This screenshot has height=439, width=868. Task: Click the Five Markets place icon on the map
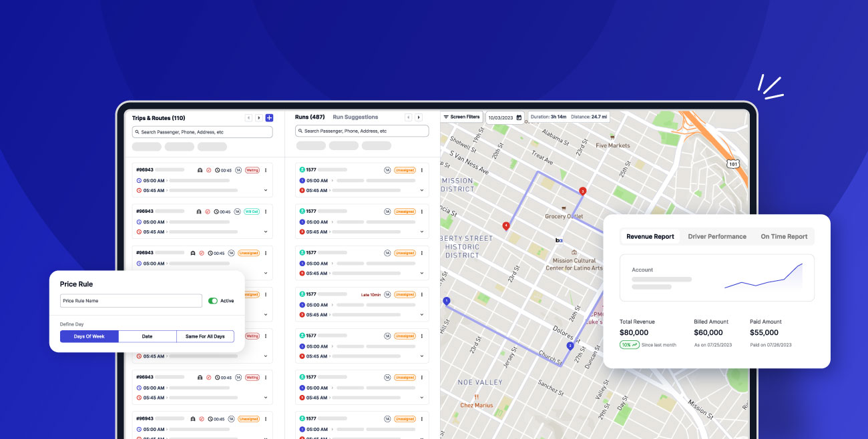pos(612,137)
